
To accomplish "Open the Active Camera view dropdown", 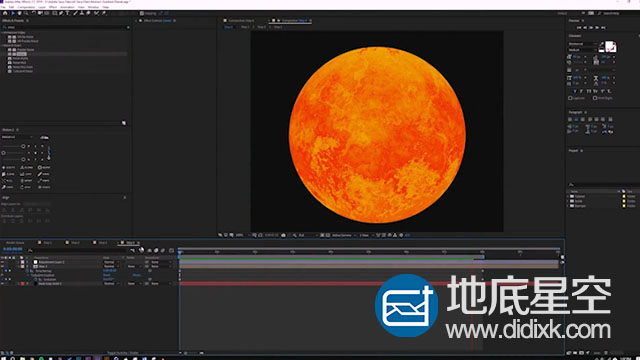I will click(x=343, y=235).
